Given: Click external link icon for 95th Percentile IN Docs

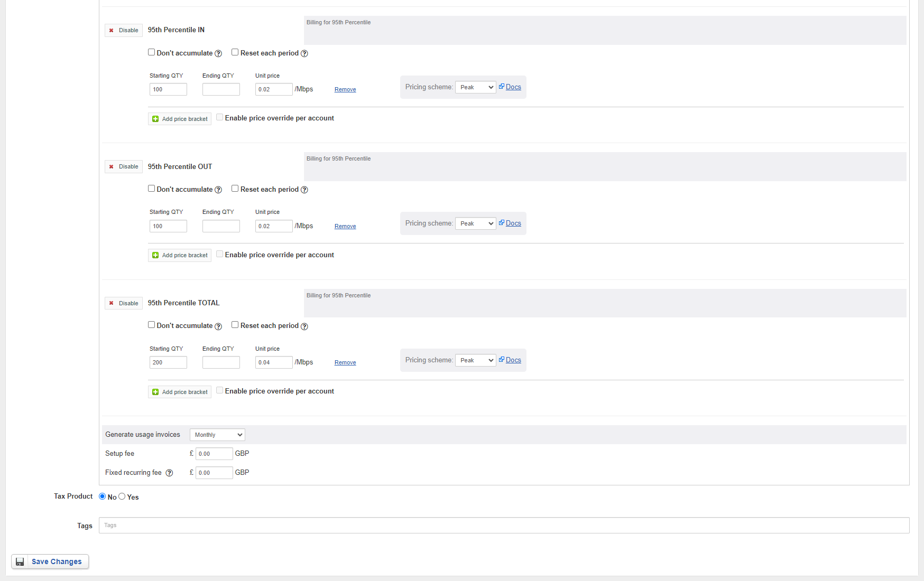Looking at the screenshot, I should [x=502, y=86].
